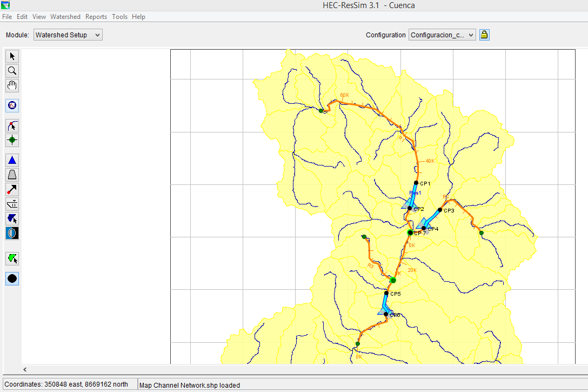Open the View menu
The image size is (588, 392).
click(39, 17)
